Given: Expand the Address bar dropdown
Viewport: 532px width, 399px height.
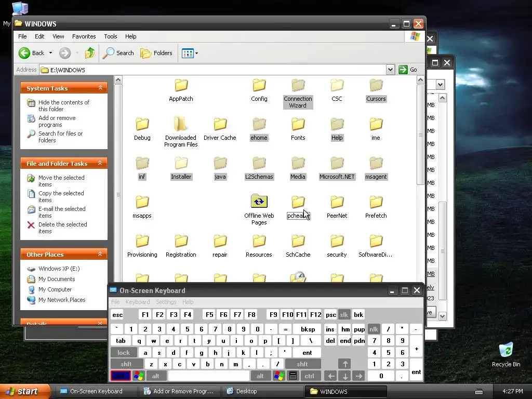Looking at the screenshot, I should point(390,70).
